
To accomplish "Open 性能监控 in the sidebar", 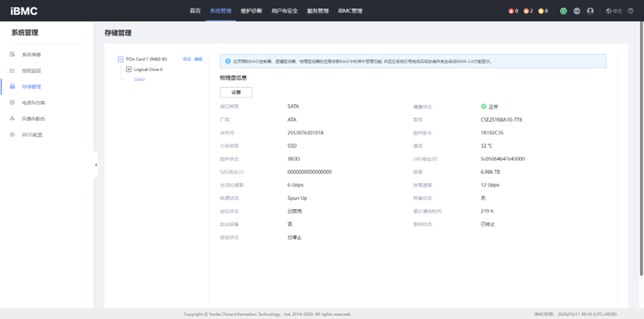I will 31,71.
